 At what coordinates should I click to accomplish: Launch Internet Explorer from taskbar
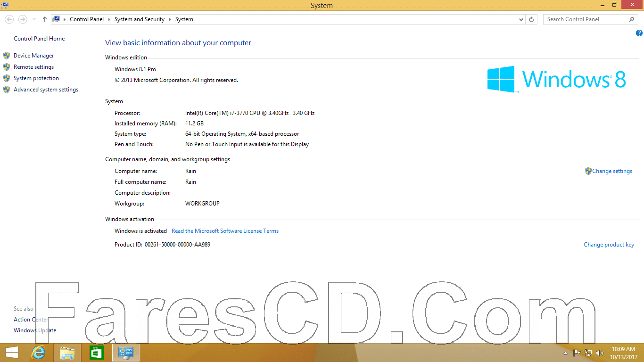point(39,353)
